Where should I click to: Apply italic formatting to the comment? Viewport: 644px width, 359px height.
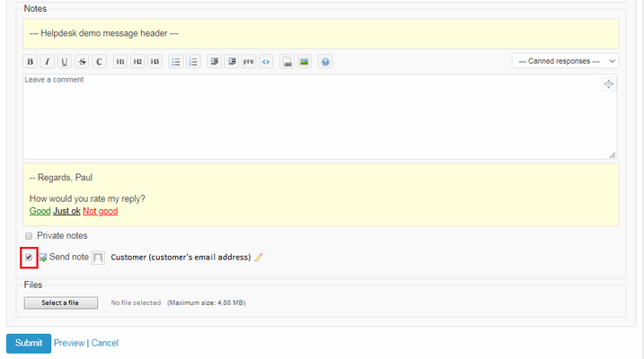[x=47, y=62]
